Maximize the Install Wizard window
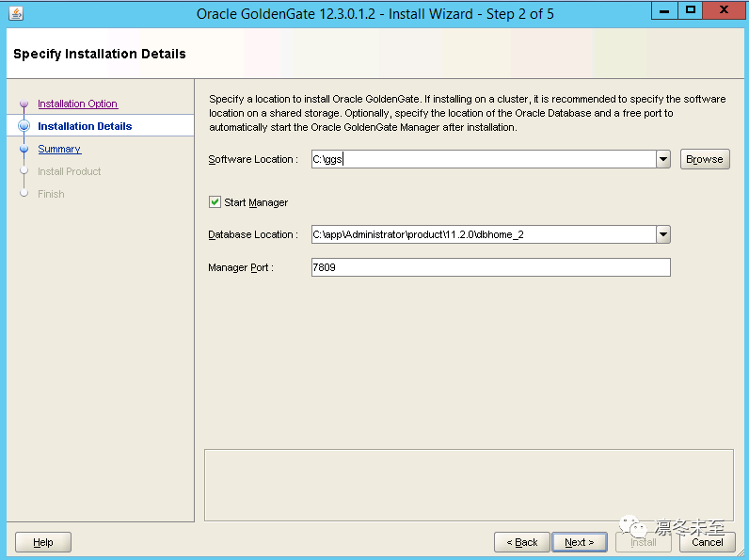This screenshot has height=560, width=749. 691,10
